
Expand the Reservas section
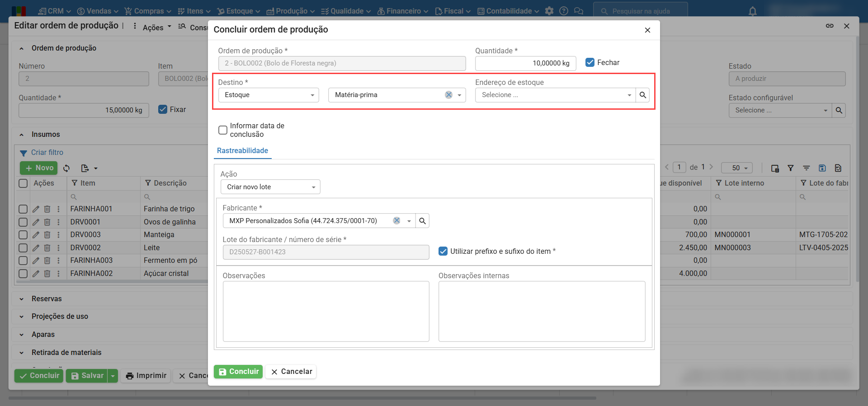coord(47,299)
